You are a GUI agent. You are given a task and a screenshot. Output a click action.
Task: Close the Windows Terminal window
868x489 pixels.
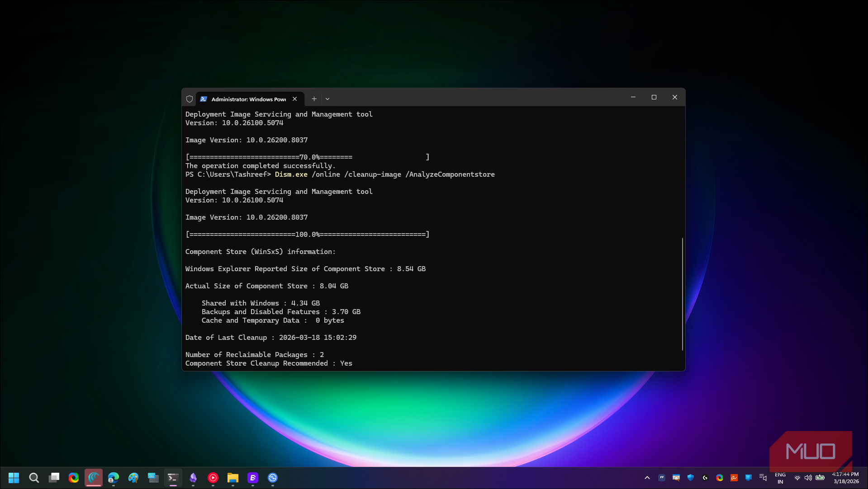pos(675,97)
